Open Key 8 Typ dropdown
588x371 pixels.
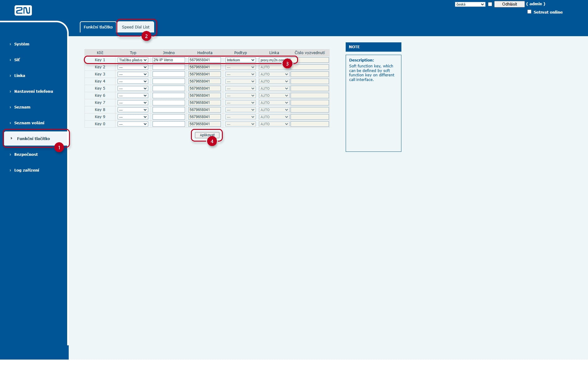[133, 110]
